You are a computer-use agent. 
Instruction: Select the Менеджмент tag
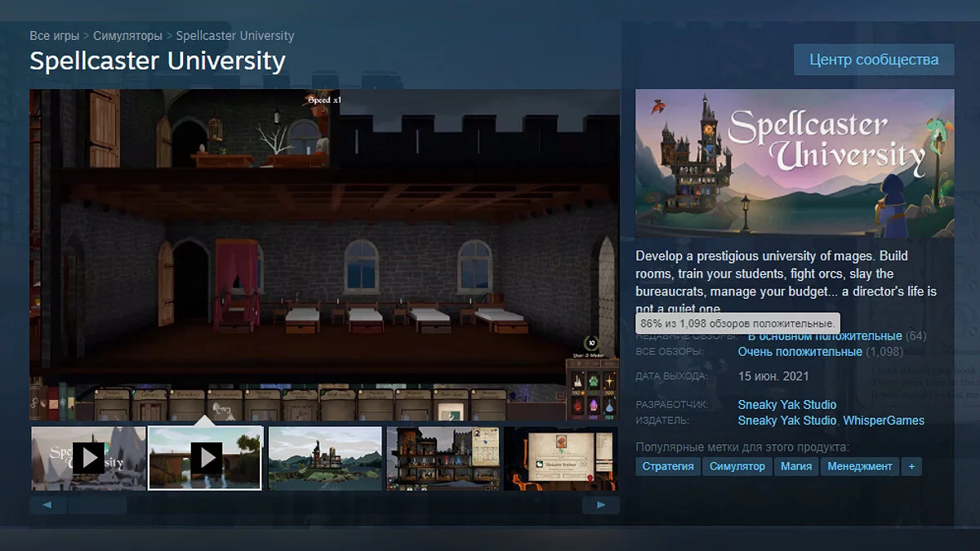tap(860, 466)
